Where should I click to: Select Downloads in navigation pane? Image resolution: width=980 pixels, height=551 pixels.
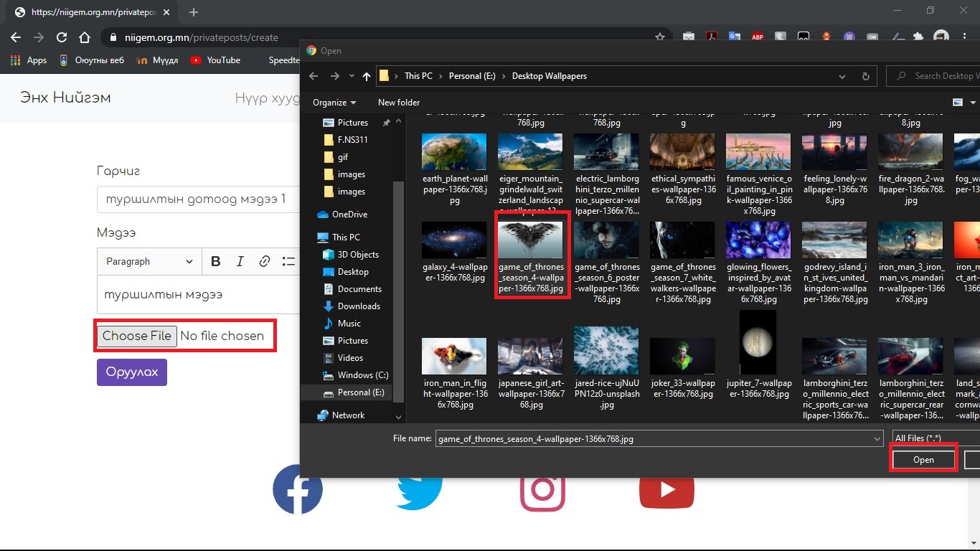pos(359,306)
